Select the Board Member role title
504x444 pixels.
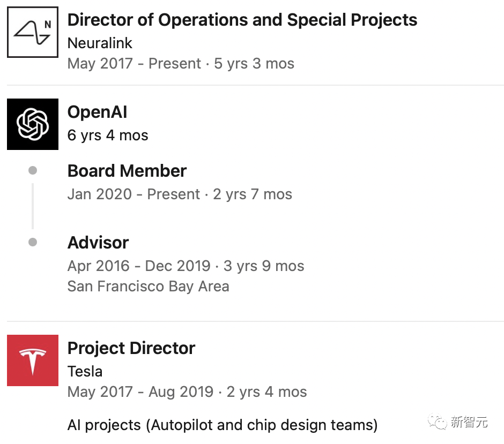(127, 171)
